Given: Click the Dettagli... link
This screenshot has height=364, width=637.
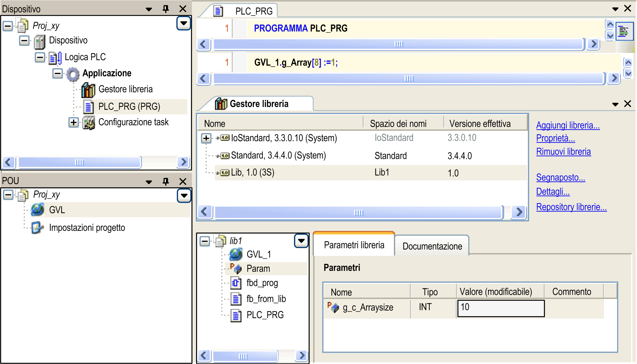Looking at the screenshot, I should coord(553,191).
